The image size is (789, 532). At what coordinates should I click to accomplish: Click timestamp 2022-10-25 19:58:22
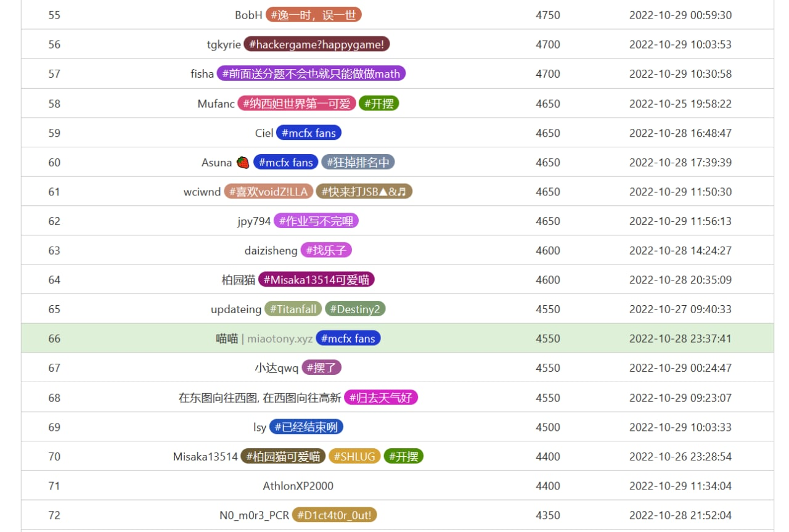point(681,104)
